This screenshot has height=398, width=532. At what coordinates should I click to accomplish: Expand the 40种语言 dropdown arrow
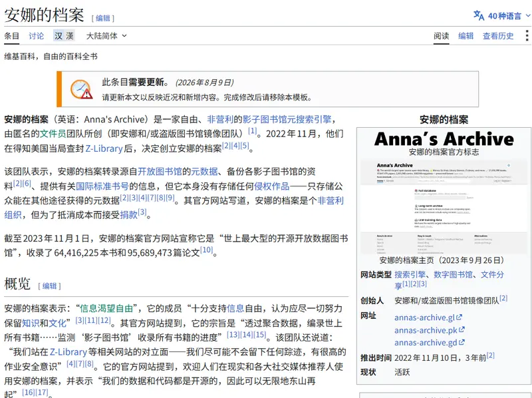(x=528, y=15)
